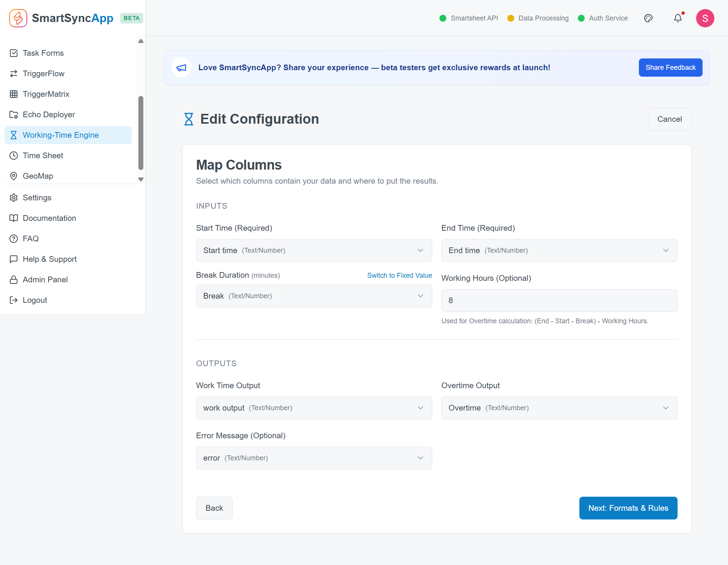Image resolution: width=728 pixels, height=565 pixels.
Task: Open the Time Sheet page
Action: 68,156
